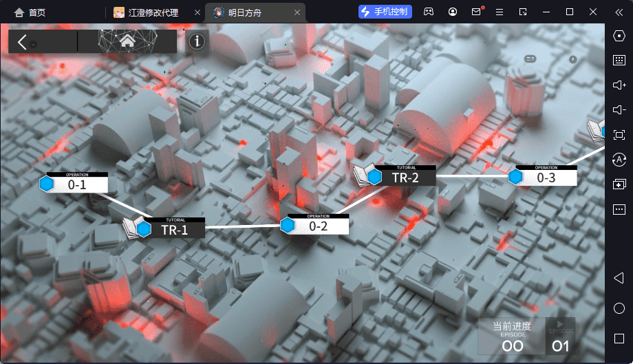Collapse the emulator side toolbar
The image size is (633, 364).
[619, 12]
